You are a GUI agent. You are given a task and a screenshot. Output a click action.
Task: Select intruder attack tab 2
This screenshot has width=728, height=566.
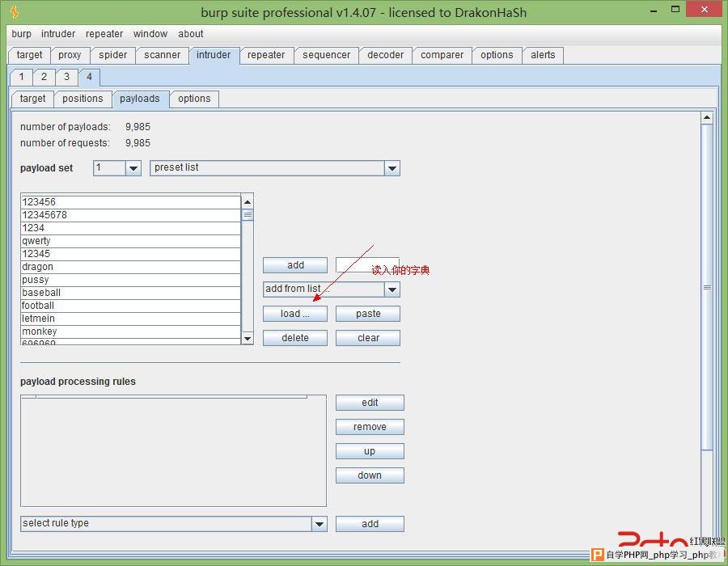coord(44,77)
